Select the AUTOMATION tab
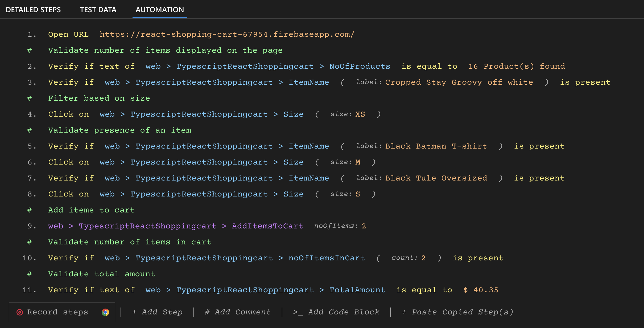Screen dimensions: 644x328 (x=160, y=10)
